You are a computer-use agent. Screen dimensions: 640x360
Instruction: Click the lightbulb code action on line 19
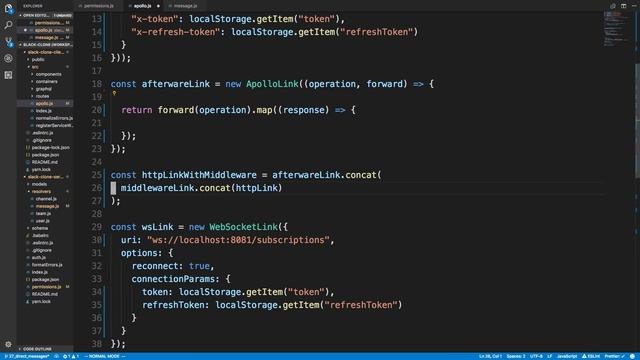point(114,93)
